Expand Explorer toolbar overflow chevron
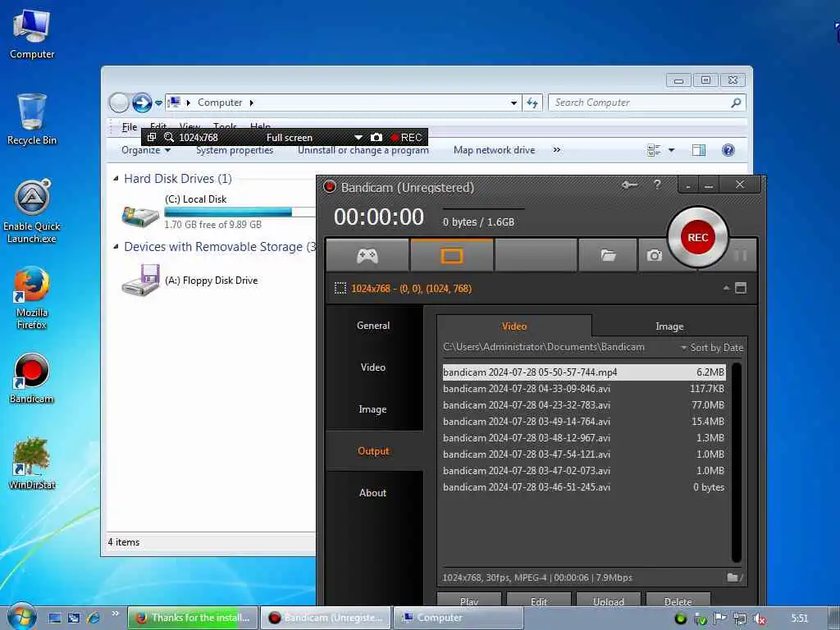This screenshot has width=840, height=630. click(x=557, y=150)
